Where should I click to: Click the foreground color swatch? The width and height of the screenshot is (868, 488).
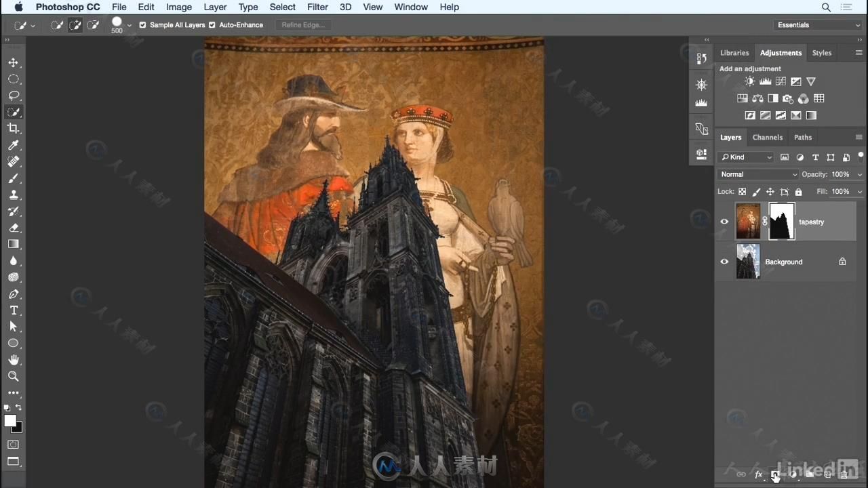pos(10,421)
